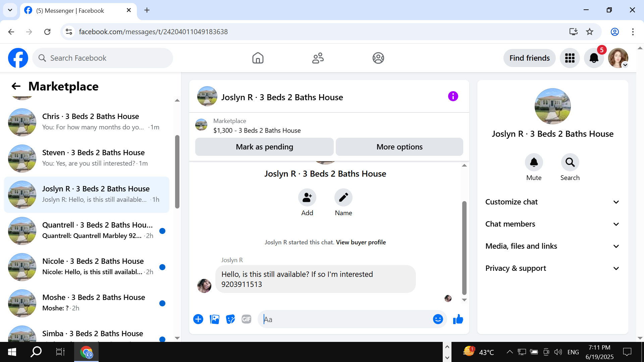Close the Messenger browser tab

click(x=129, y=10)
